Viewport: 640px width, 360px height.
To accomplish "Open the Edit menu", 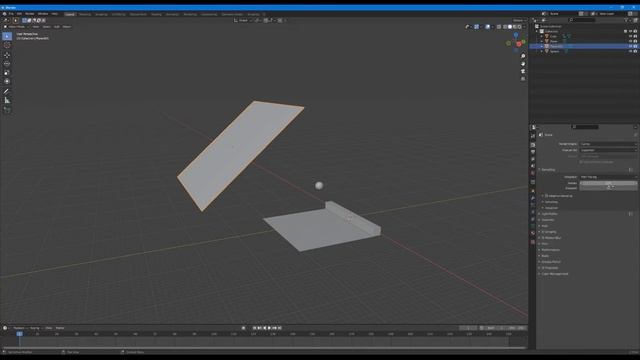I will click(x=19, y=14).
